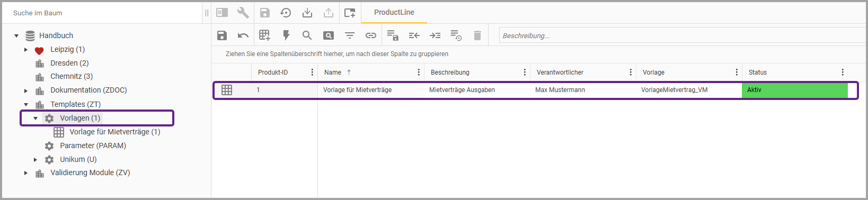Sort by Vorlage column header

[x=653, y=72]
